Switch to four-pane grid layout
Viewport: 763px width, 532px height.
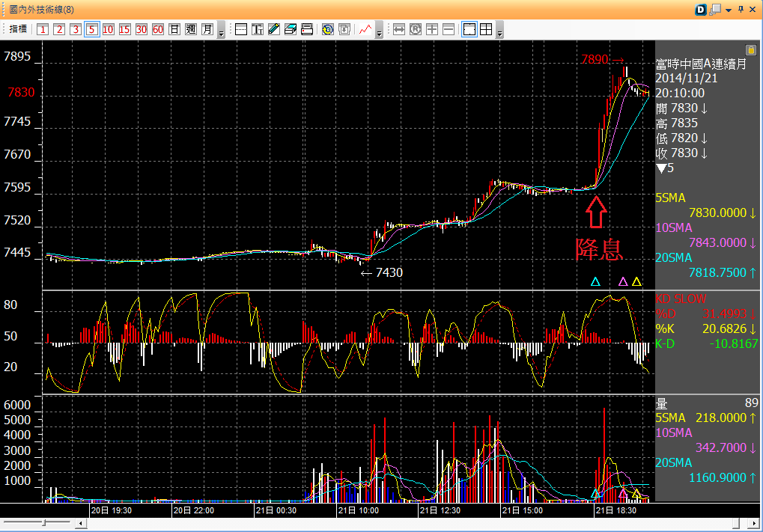point(486,30)
